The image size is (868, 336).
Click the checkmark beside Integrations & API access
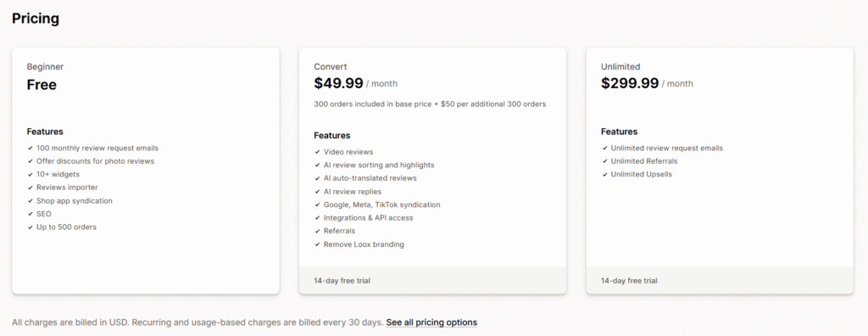[x=317, y=218]
